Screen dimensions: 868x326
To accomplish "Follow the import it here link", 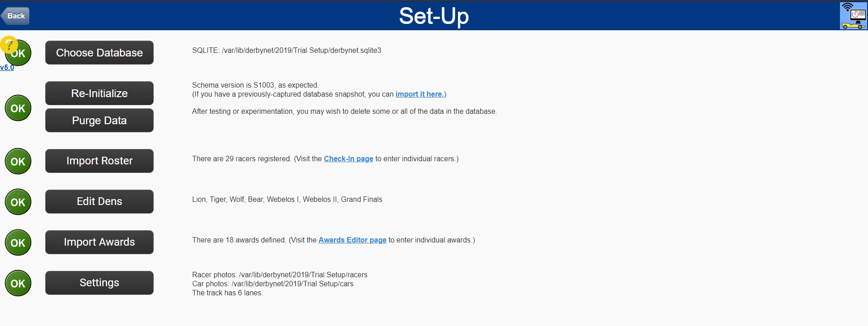I will point(419,94).
